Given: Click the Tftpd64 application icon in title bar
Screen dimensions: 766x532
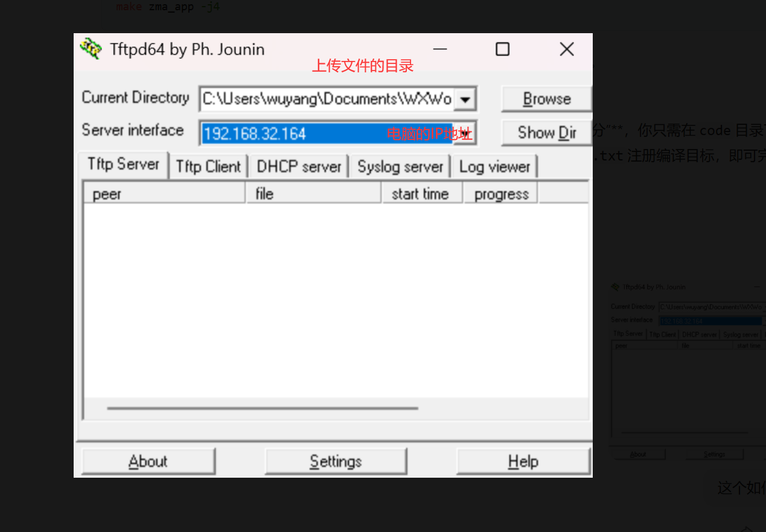Looking at the screenshot, I should tap(91, 49).
